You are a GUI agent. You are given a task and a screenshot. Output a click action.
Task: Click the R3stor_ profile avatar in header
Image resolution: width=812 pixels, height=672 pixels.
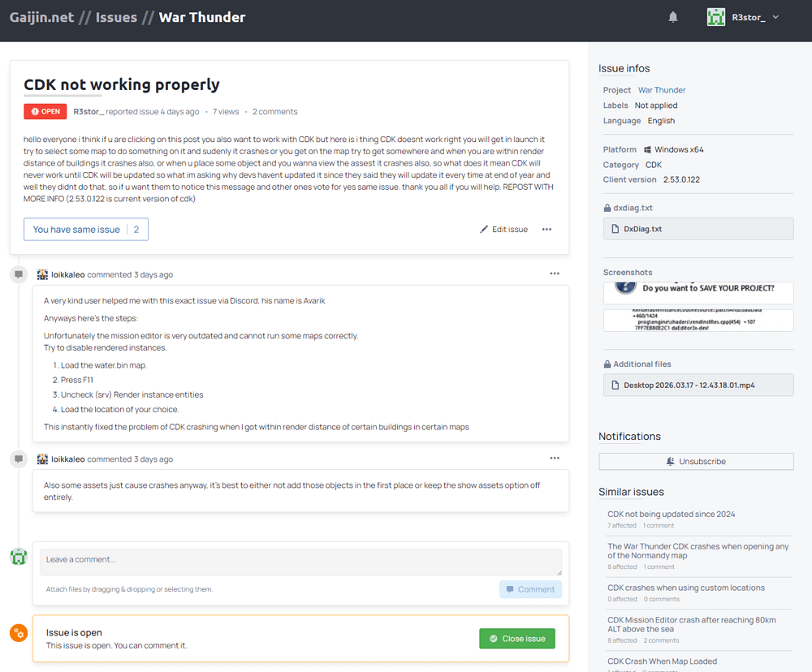716,17
